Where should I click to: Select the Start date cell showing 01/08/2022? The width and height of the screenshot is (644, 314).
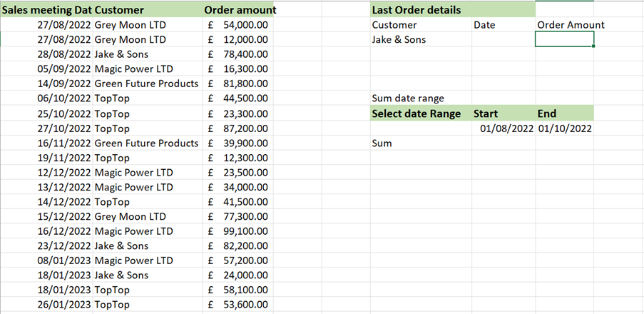pyautogui.click(x=504, y=128)
